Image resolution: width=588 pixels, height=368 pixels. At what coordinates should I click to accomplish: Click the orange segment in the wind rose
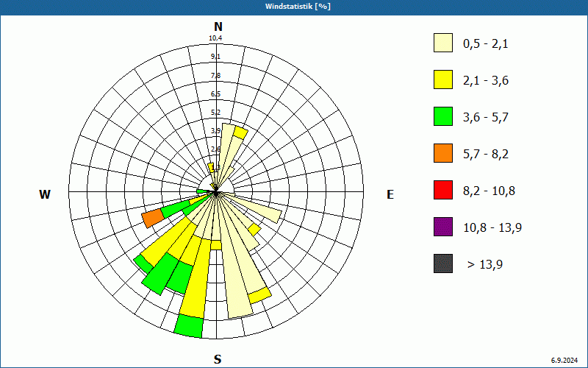pos(153,219)
